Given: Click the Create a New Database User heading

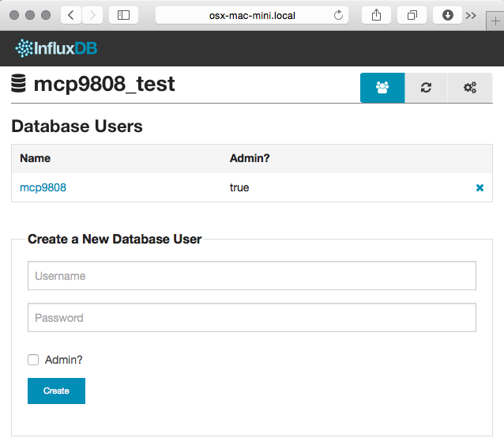Looking at the screenshot, I should (115, 239).
